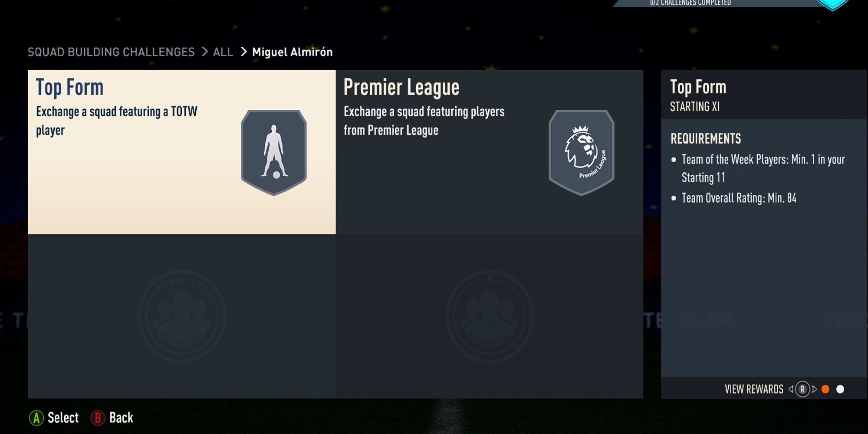Click the left arrow beside the R stick

(791, 389)
